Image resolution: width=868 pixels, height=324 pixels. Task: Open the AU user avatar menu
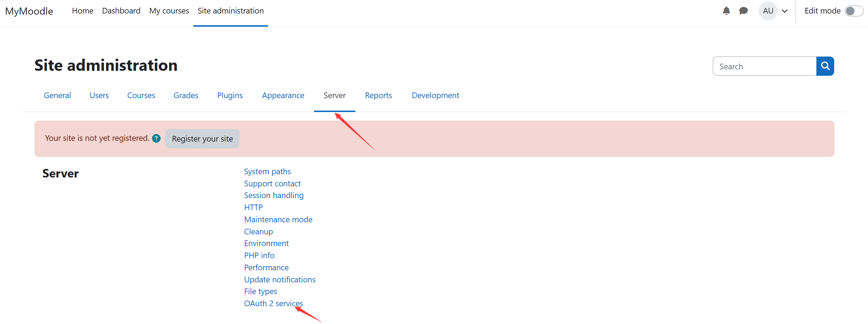coord(768,11)
